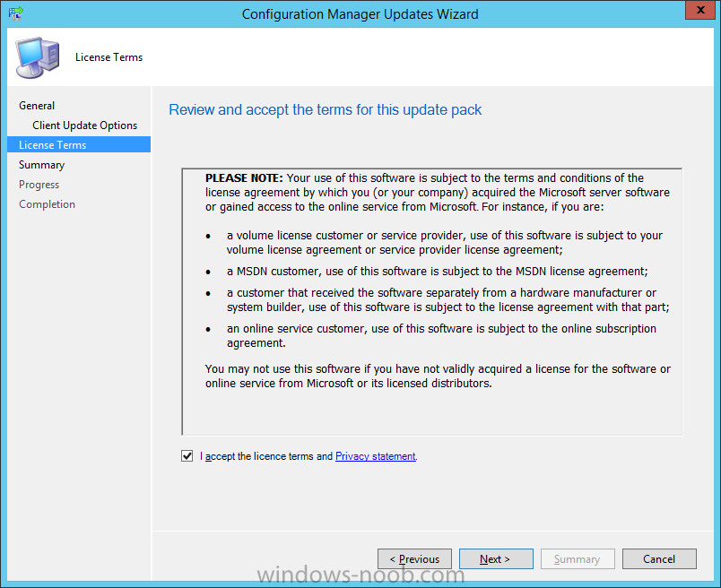Viewport: 721px width, 588px height.
Task: Click the disabled Summary button
Action: pos(578,559)
